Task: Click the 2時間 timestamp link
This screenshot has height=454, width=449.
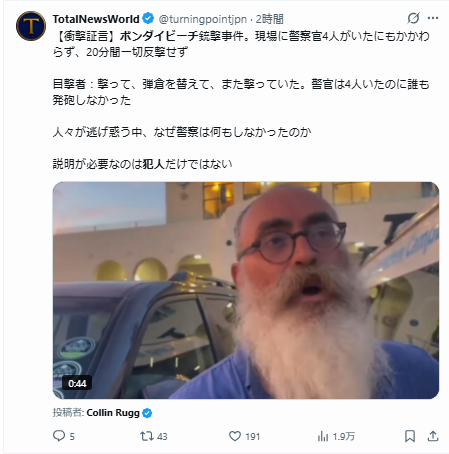Action: pyautogui.click(x=270, y=19)
